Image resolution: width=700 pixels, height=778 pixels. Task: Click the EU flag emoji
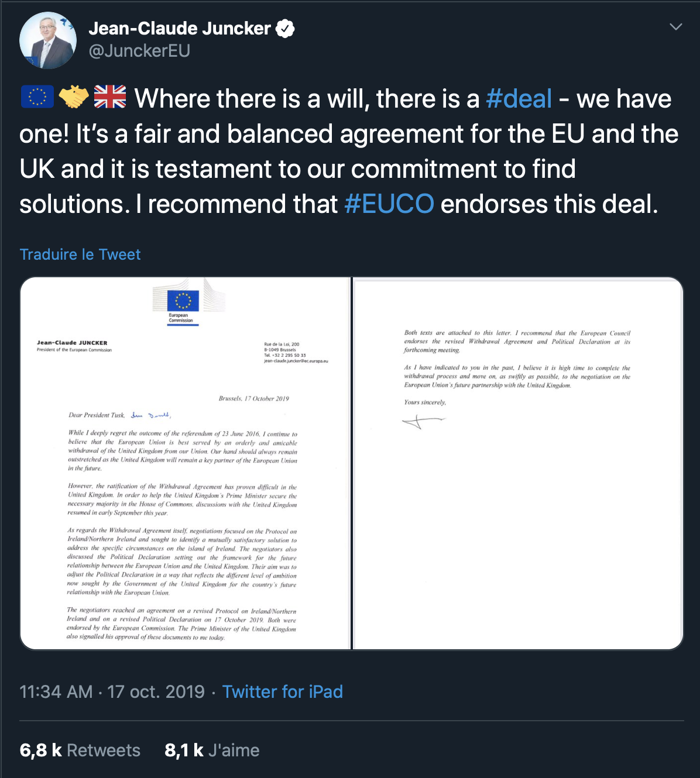click(37, 97)
